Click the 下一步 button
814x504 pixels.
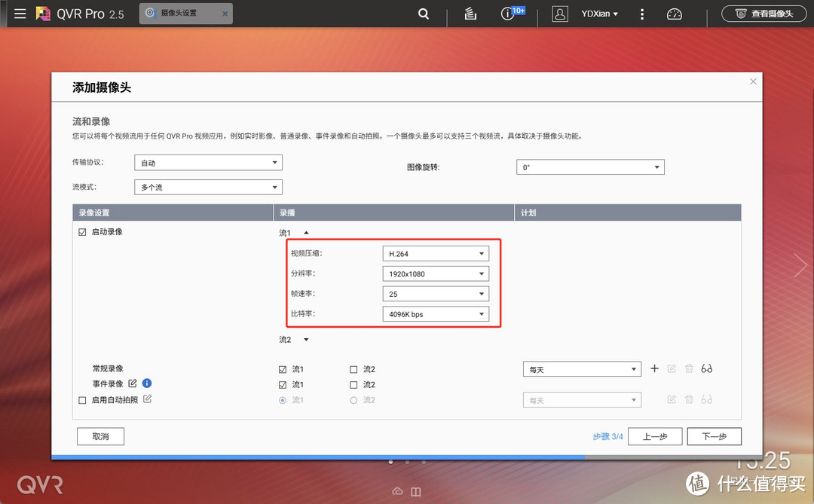(713, 436)
